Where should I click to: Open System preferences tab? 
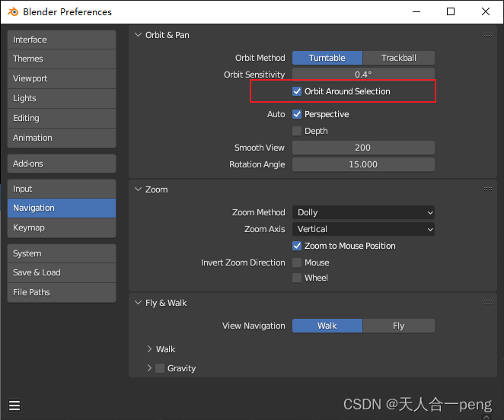click(62, 253)
